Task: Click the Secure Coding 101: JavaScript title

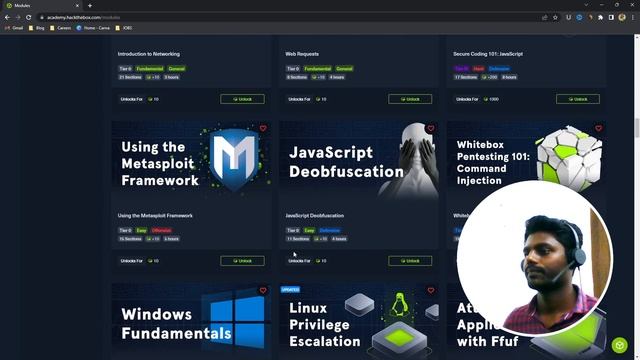Action: (x=488, y=54)
